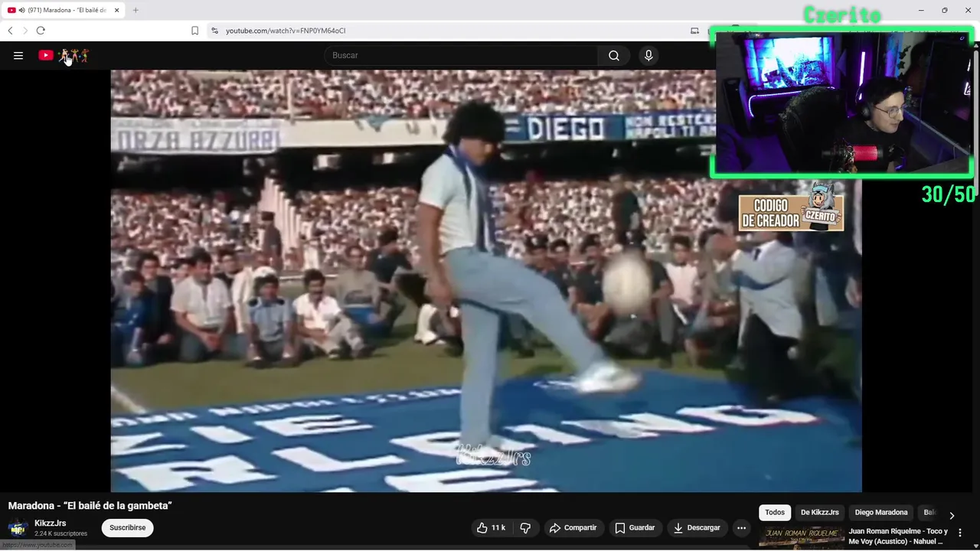This screenshot has width=980, height=551.
Task: Reload the page with refresh icon
Action: pos(41,31)
